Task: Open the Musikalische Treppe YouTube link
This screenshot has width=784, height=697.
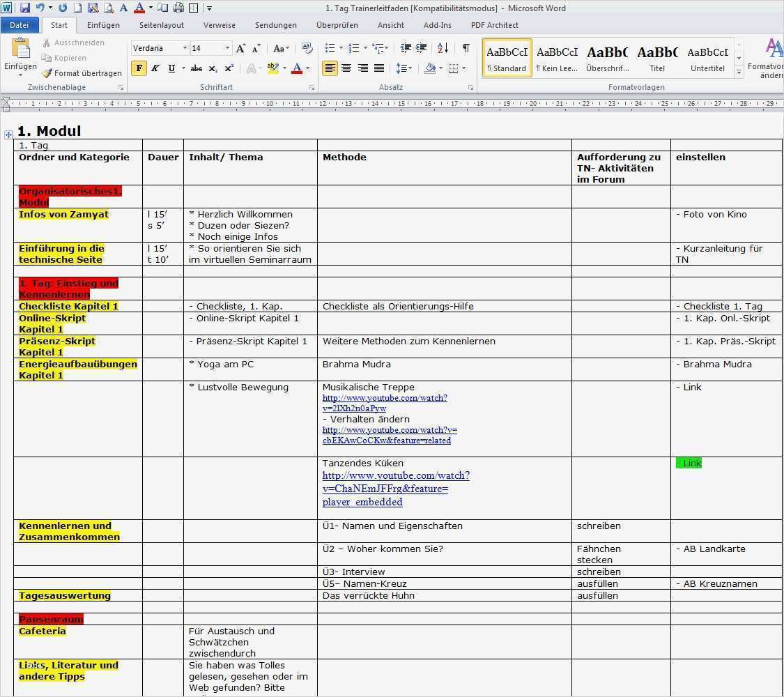Action: [385, 403]
